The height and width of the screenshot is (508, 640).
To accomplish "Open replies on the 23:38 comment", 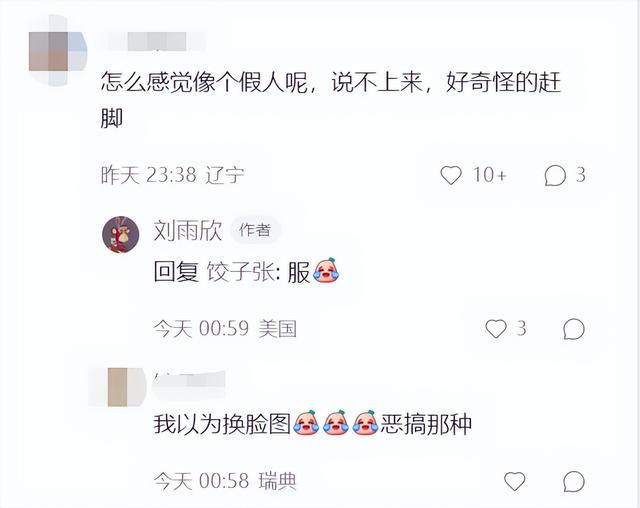I will 555,175.
